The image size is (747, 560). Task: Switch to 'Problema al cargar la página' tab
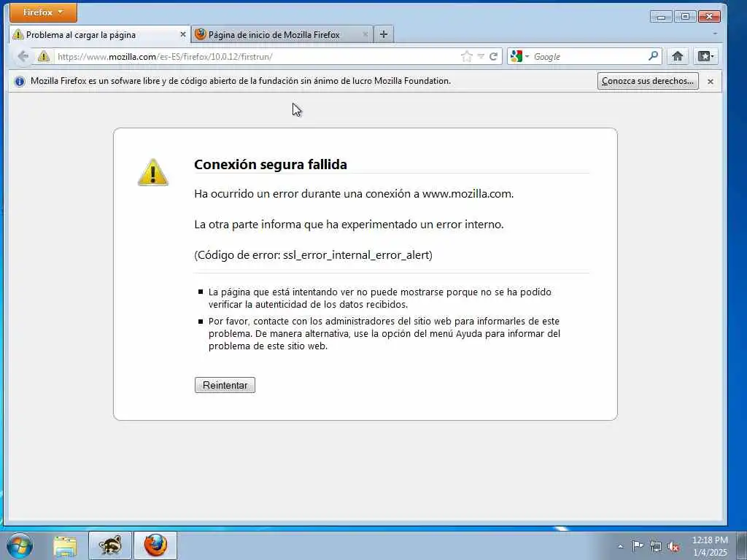(x=99, y=35)
